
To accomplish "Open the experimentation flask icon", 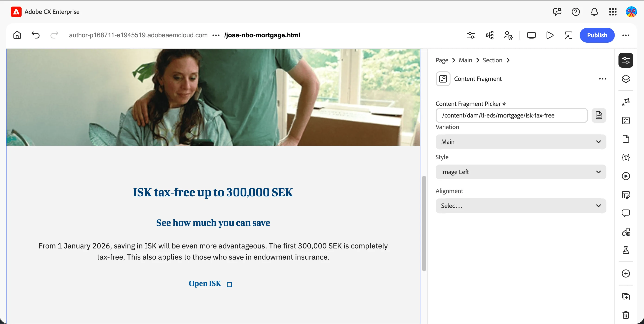I will pyautogui.click(x=625, y=250).
